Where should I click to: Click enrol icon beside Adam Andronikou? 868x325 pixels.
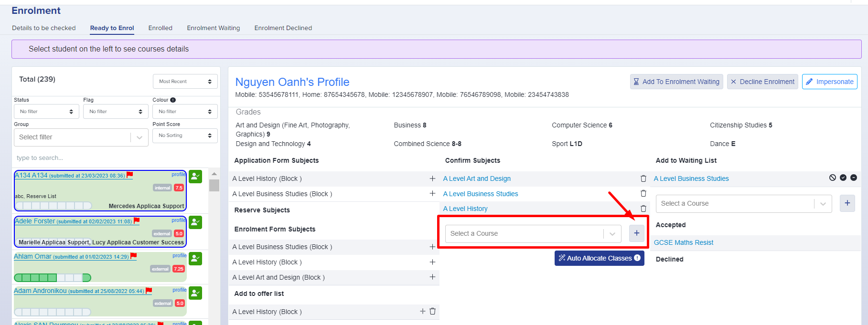(x=195, y=293)
